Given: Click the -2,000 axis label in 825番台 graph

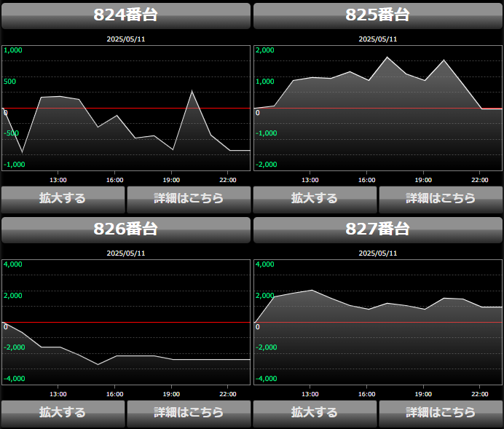Looking at the screenshot, I should [x=266, y=165].
